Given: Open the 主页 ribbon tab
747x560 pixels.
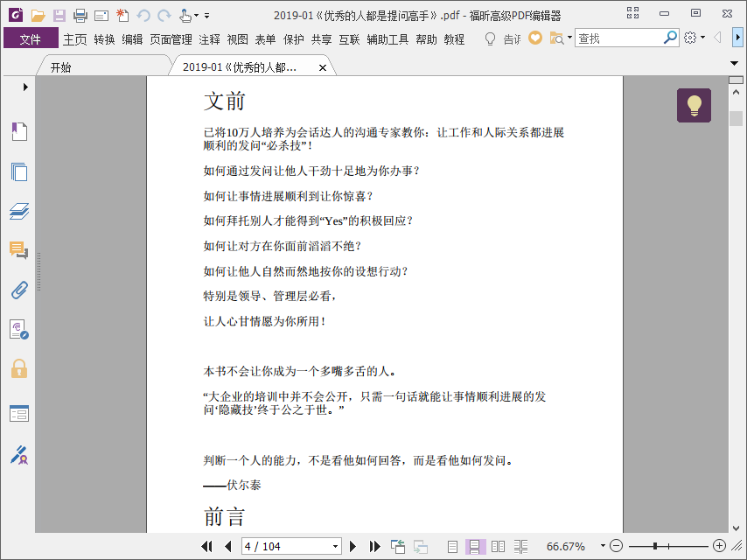Looking at the screenshot, I should 75,39.
